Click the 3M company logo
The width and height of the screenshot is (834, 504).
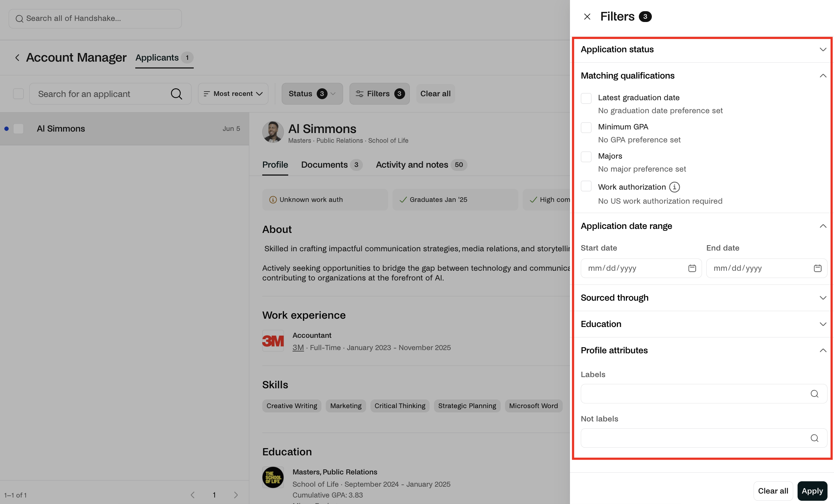coord(273,341)
